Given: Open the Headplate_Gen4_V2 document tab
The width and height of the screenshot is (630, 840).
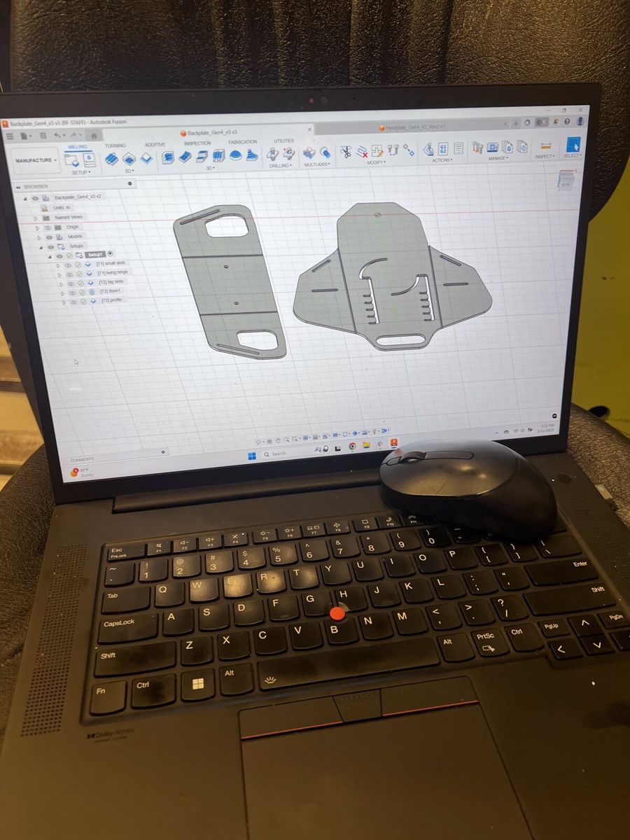Looking at the screenshot, I should pyautogui.click(x=413, y=127).
